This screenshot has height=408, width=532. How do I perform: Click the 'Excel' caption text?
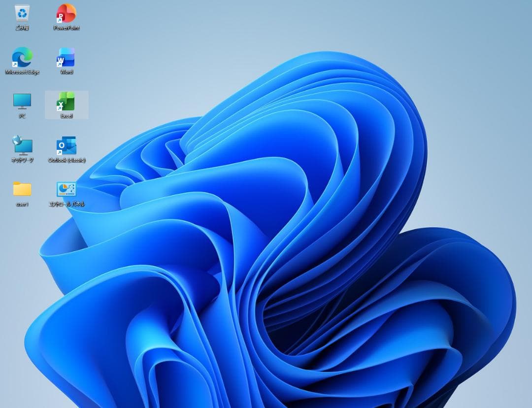[66, 116]
